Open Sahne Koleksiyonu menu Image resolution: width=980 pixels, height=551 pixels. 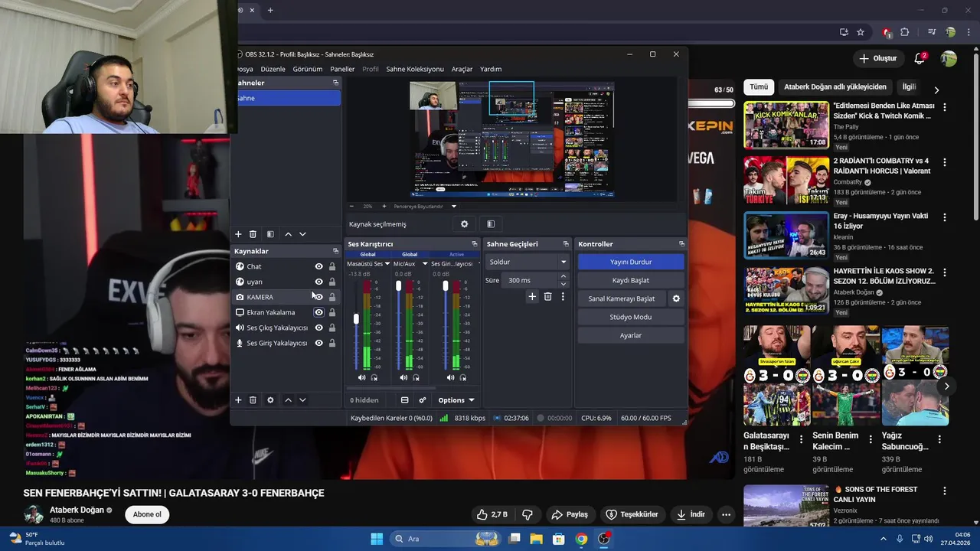(415, 69)
